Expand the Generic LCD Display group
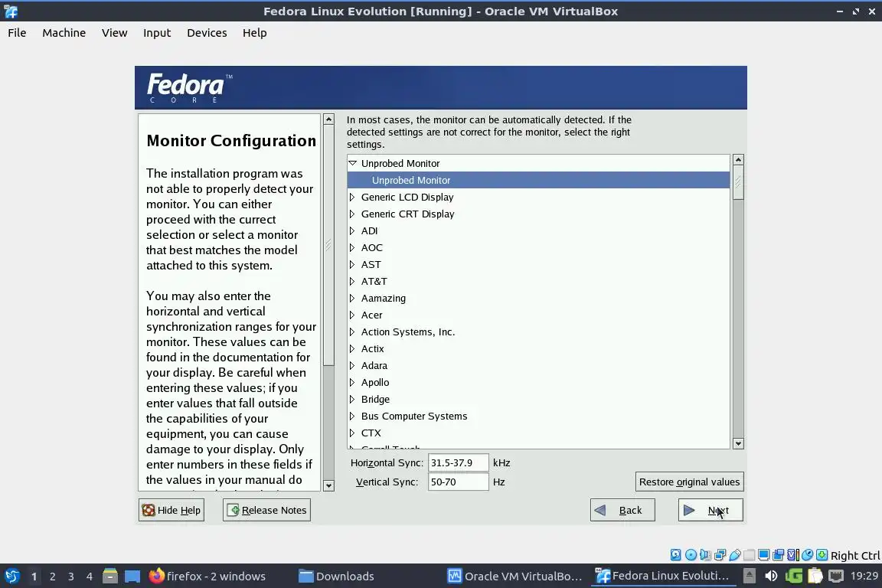 (352, 197)
